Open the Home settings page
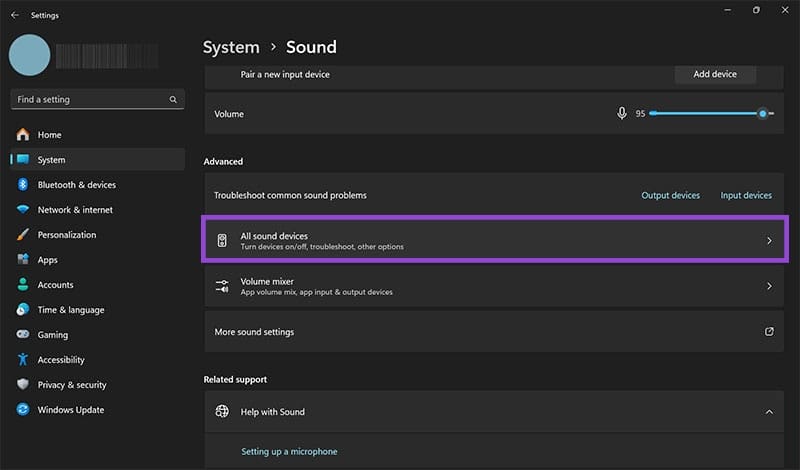This screenshot has width=800, height=470. tap(97, 135)
